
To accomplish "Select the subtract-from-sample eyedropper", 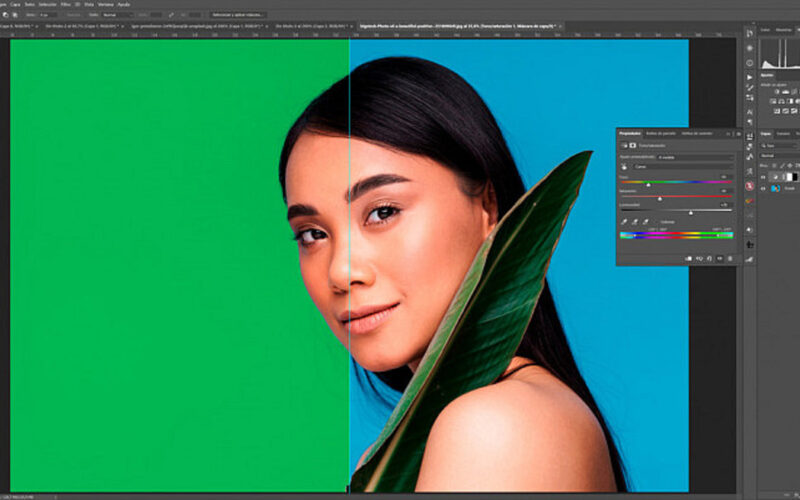I will click(645, 222).
